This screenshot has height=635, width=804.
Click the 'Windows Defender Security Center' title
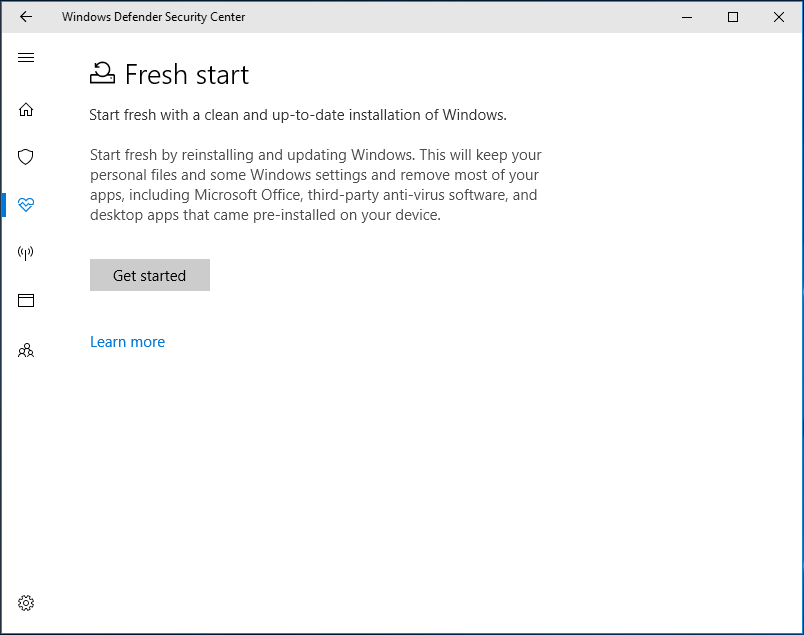153,17
